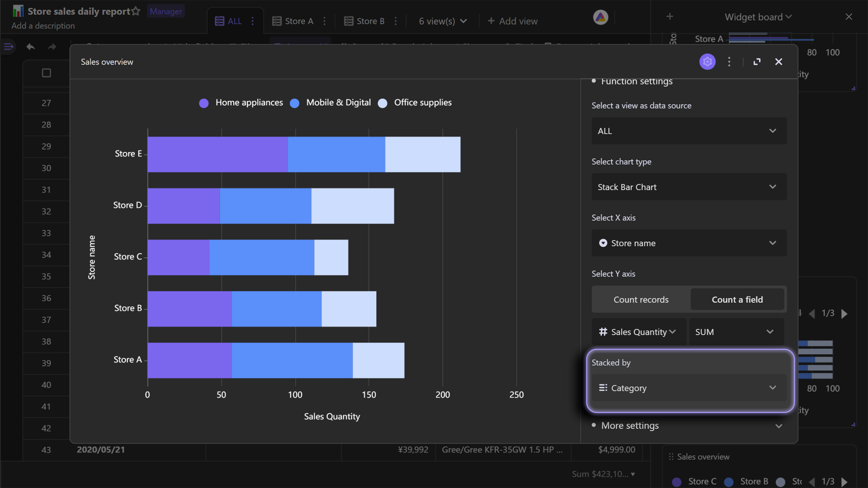Image resolution: width=868 pixels, height=488 pixels.
Task: Click the undo arrow
Action: click(x=31, y=46)
